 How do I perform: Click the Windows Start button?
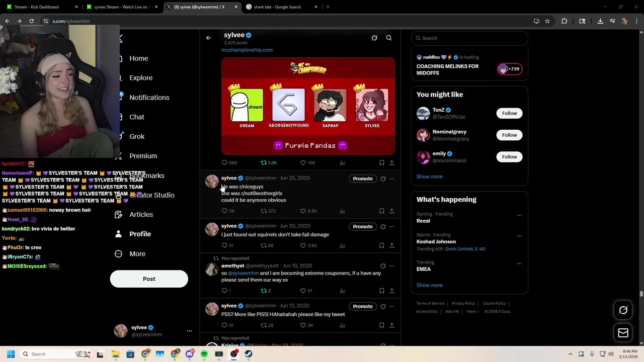11,354
